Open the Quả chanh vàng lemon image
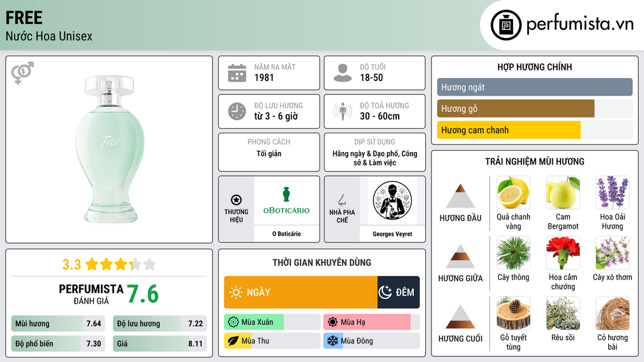The image size is (644, 362). coord(513,192)
